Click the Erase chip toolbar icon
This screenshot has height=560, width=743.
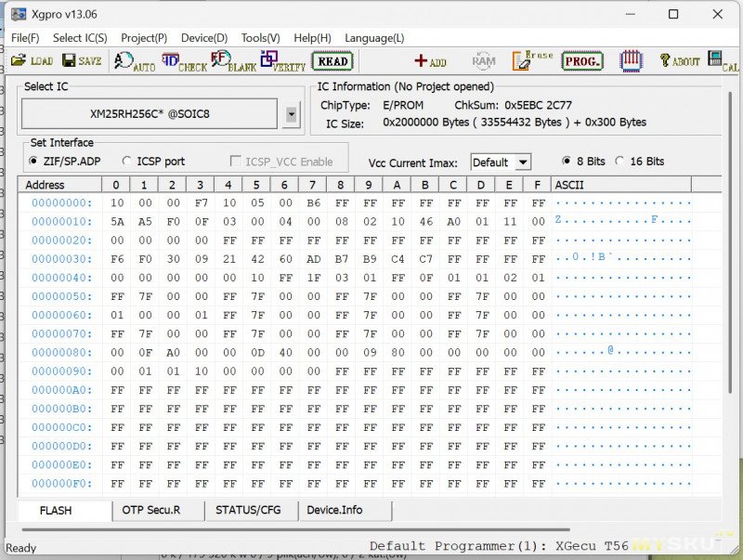pyautogui.click(x=533, y=61)
